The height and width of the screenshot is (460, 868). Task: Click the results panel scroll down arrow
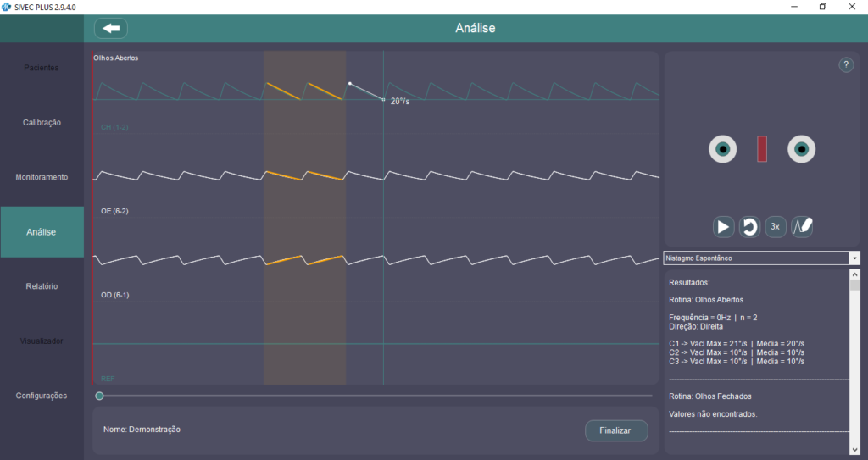pos(854,448)
